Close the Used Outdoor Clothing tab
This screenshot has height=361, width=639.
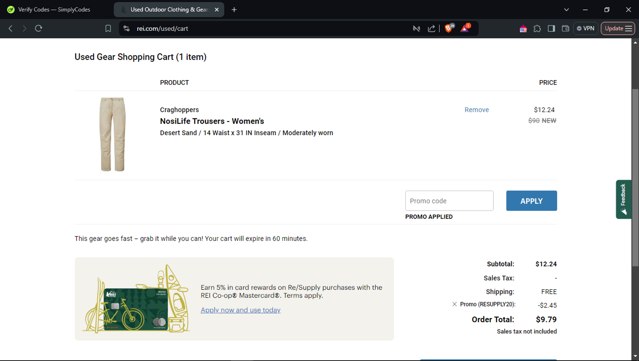point(217,9)
